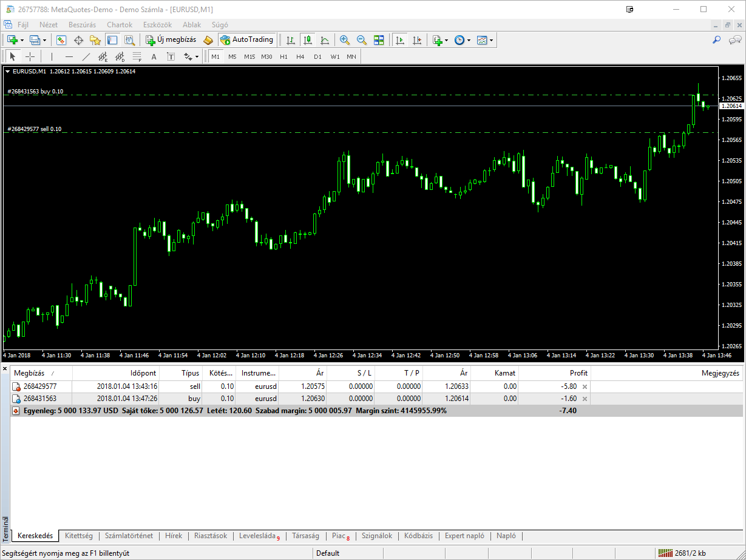
Task: Open the Beszúrás menu
Action: pyautogui.click(x=82, y=25)
